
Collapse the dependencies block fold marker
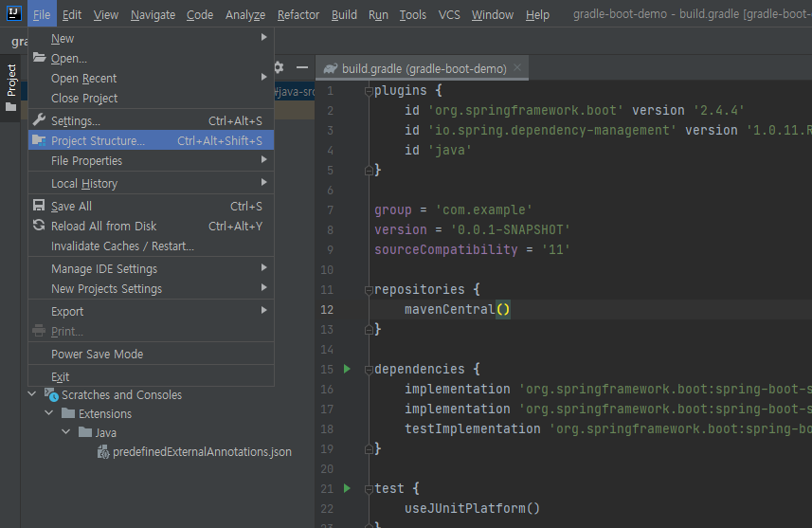pyautogui.click(x=369, y=370)
